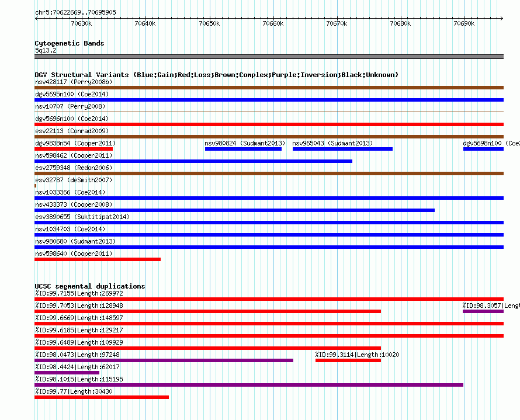Select duplication %ID:98.1015 Length:115195

click(x=79, y=379)
